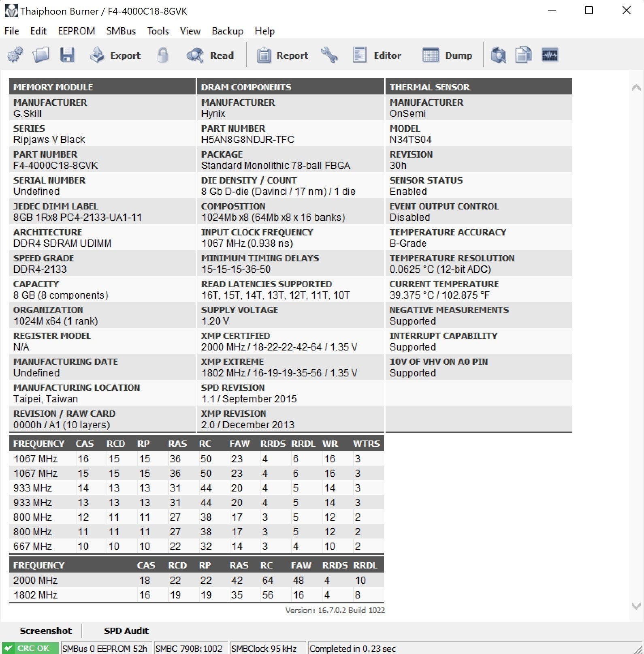Click Completed in 0.23 sec status
The width and height of the screenshot is (644, 654).
352,648
